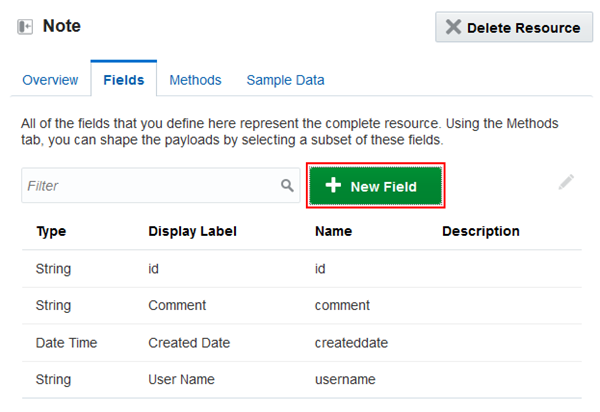Viewport: 600px width, 412px height.
Task: Click the Type column header
Action: coord(51,231)
